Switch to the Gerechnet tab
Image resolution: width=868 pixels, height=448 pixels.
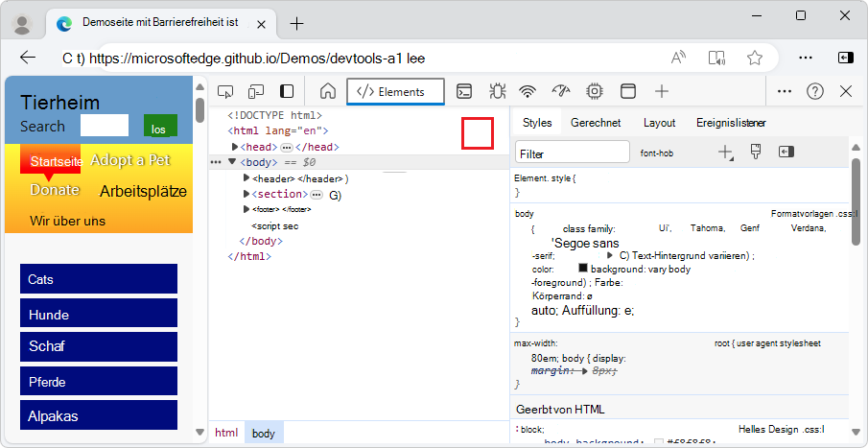pyautogui.click(x=596, y=123)
